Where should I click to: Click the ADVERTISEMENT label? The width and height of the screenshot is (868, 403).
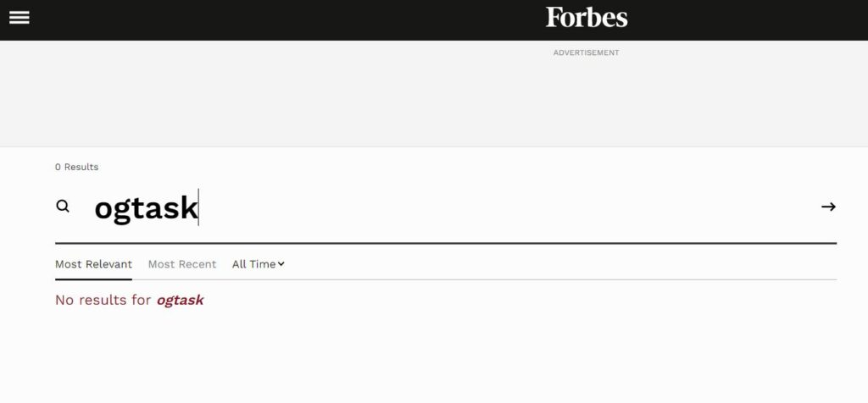pyautogui.click(x=587, y=52)
